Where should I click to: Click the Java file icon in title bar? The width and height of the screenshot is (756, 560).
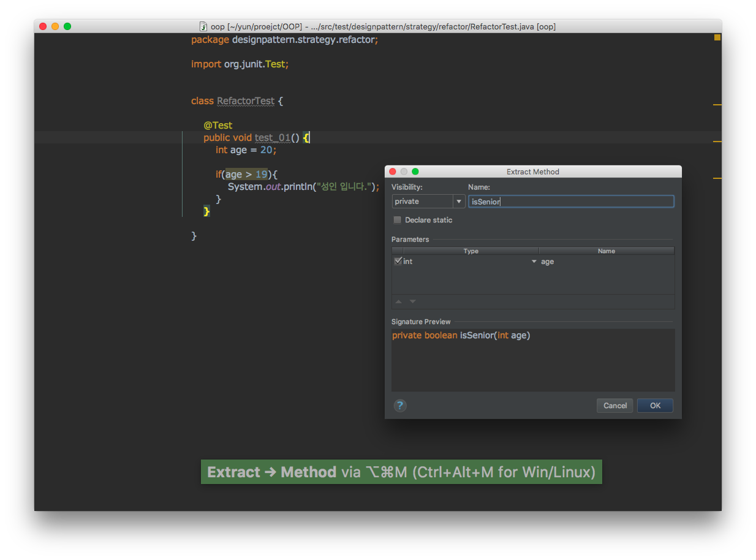click(x=203, y=26)
